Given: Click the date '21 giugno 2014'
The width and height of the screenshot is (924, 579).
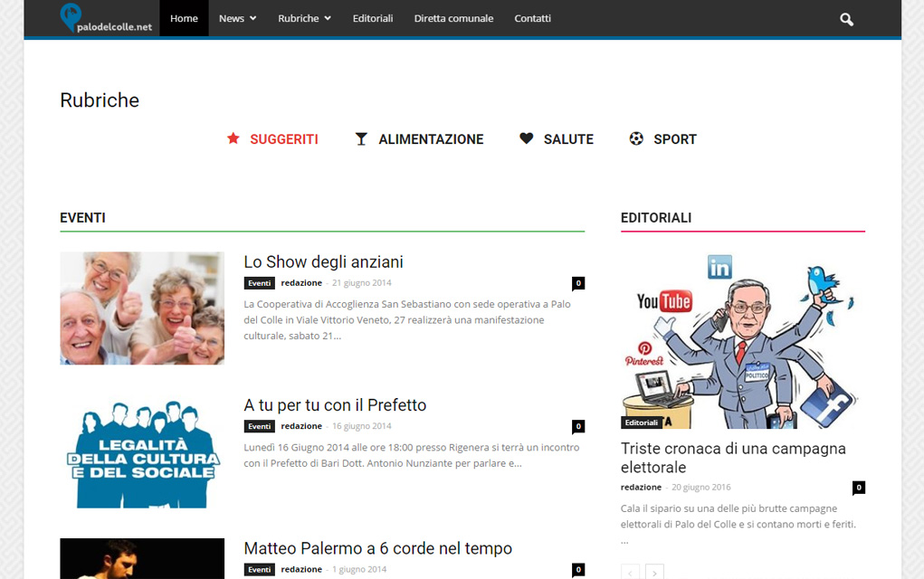Looking at the screenshot, I should pos(362,283).
